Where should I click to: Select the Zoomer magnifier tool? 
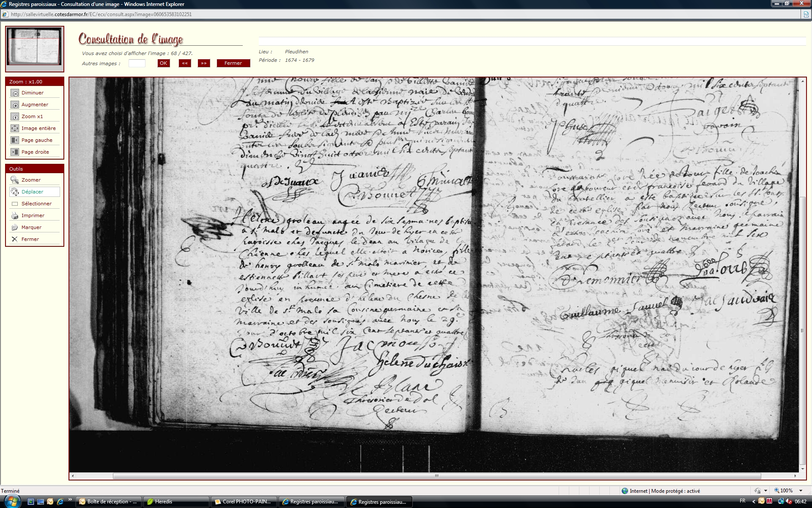pyautogui.click(x=15, y=180)
